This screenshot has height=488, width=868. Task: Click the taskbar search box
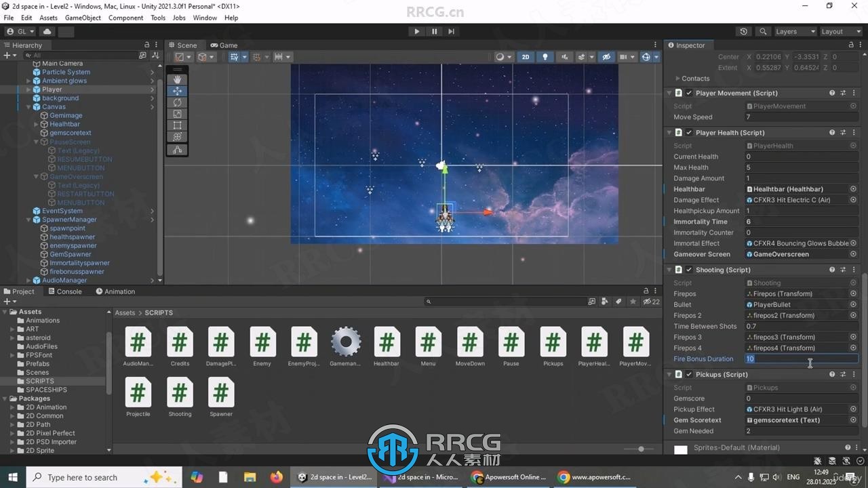(x=103, y=477)
